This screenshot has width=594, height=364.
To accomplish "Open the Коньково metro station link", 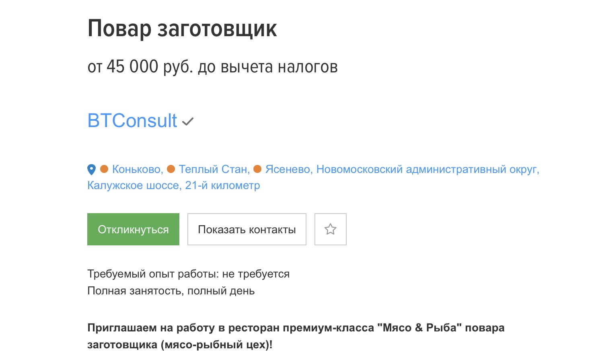I will (x=136, y=169).
